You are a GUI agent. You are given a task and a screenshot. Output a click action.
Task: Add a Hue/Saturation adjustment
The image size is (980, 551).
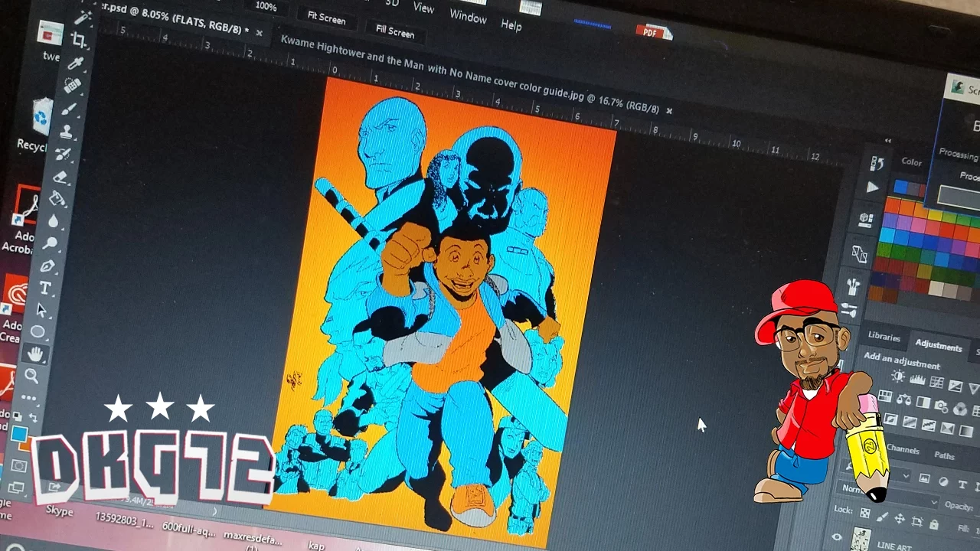[886, 396]
